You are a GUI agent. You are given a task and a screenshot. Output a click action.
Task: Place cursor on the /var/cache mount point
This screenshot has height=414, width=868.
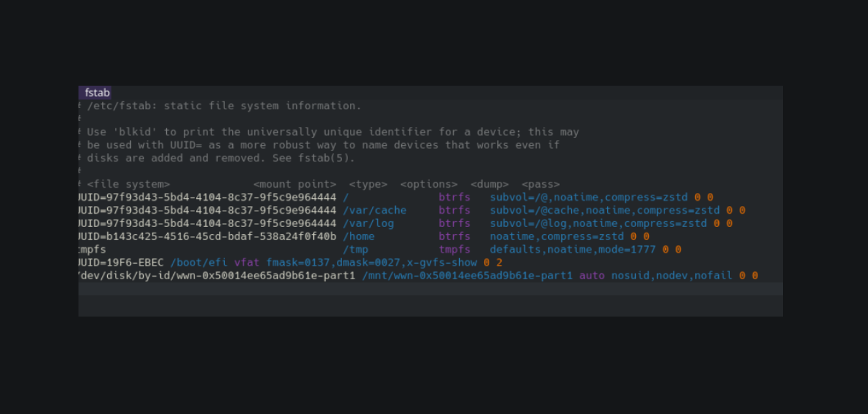pyautogui.click(x=375, y=211)
